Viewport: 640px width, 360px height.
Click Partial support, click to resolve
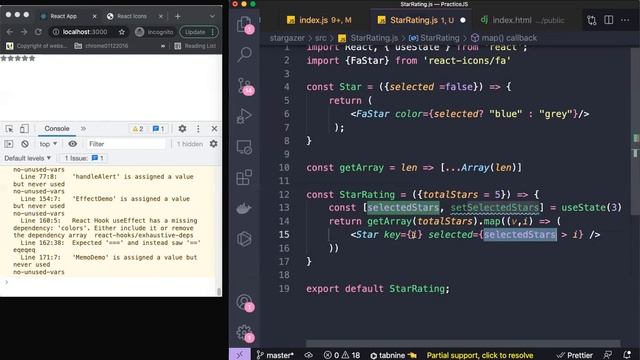point(480,356)
